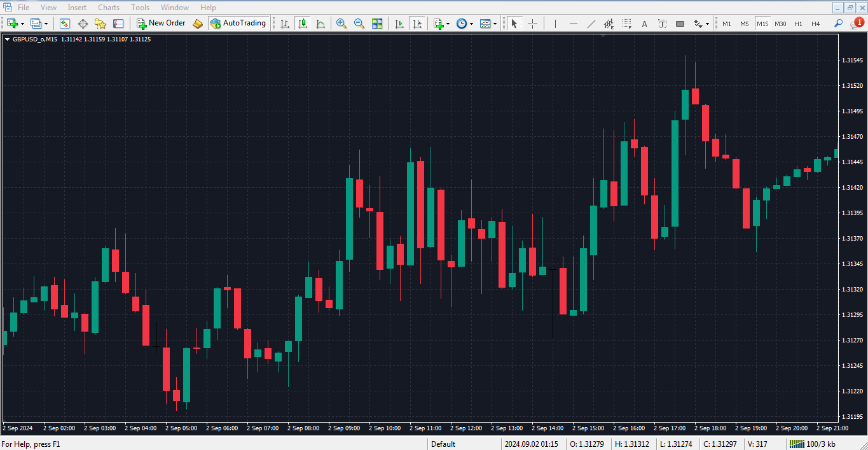Open the Market Watch panel icon

[x=65, y=24]
